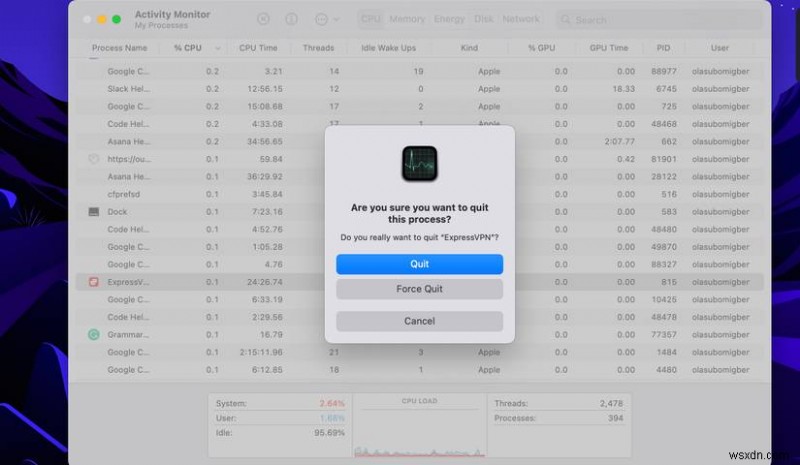Click the green full-screen window button
Screen dimensions: 800x465
116,19
